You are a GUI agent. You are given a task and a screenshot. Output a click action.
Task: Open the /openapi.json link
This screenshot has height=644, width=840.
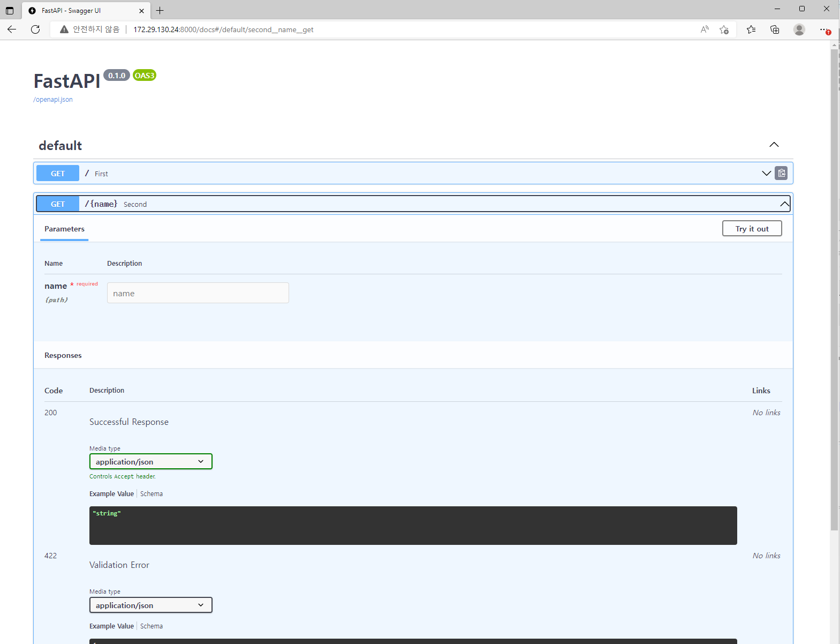[x=53, y=99]
